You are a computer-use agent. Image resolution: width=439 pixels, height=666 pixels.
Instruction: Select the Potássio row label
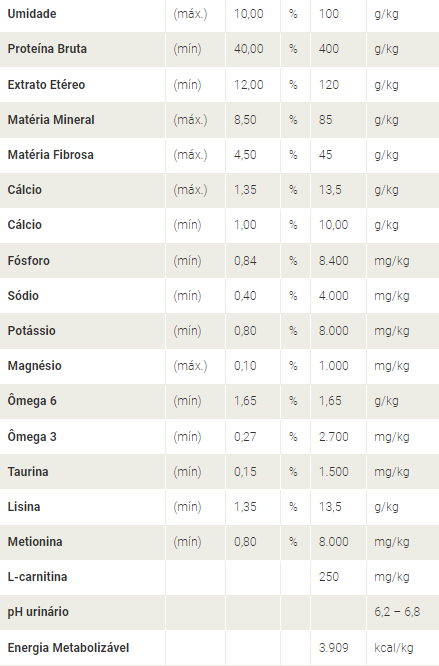coord(31,330)
